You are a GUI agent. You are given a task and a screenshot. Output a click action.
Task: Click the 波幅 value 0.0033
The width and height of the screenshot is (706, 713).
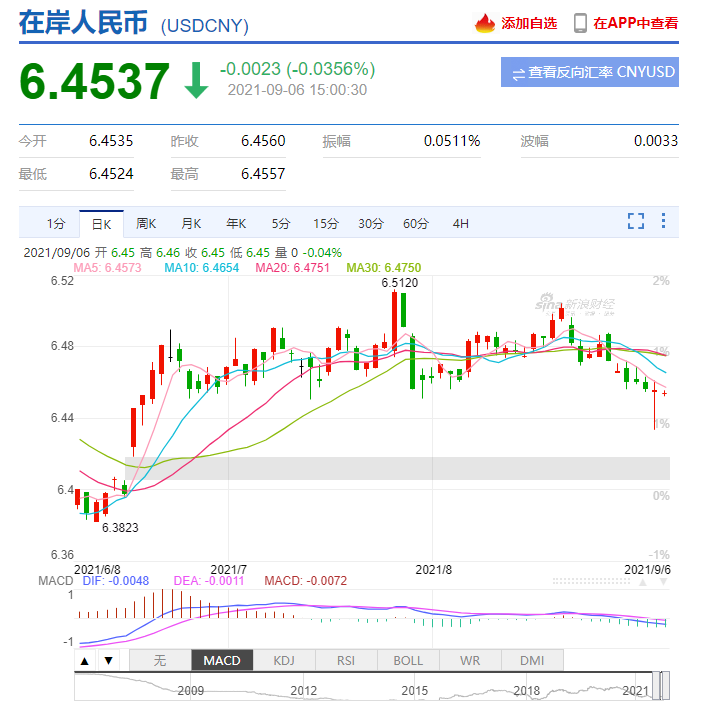click(656, 141)
